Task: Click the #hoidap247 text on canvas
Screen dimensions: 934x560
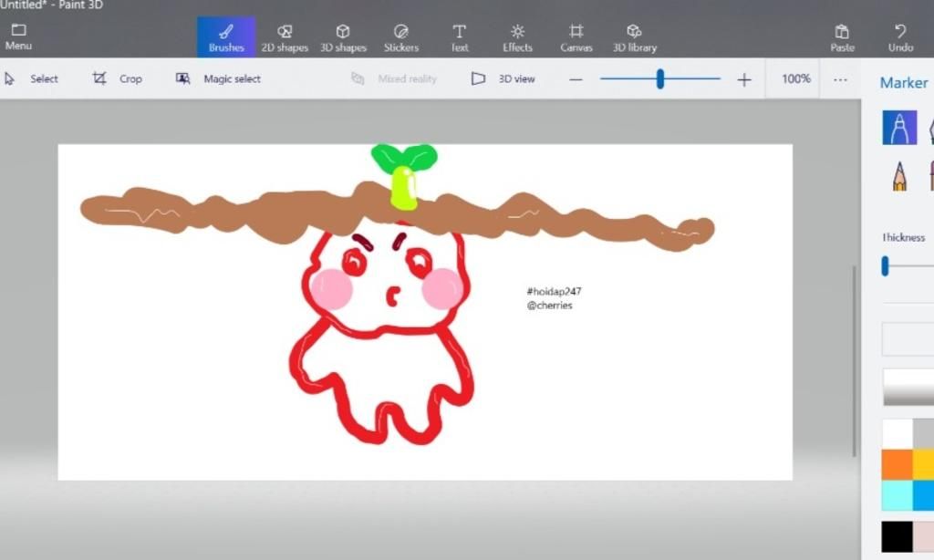Action: click(554, 291)
